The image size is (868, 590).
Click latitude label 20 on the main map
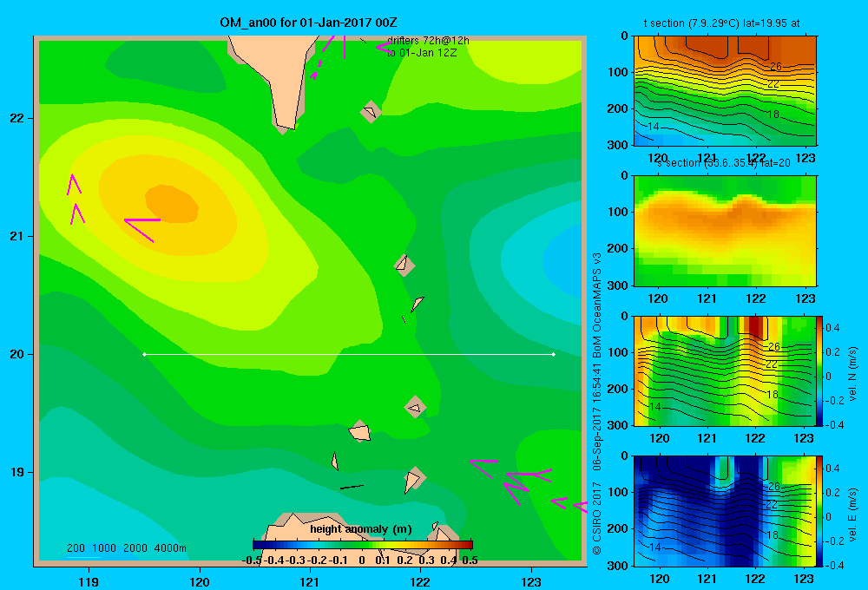[17, 354]
